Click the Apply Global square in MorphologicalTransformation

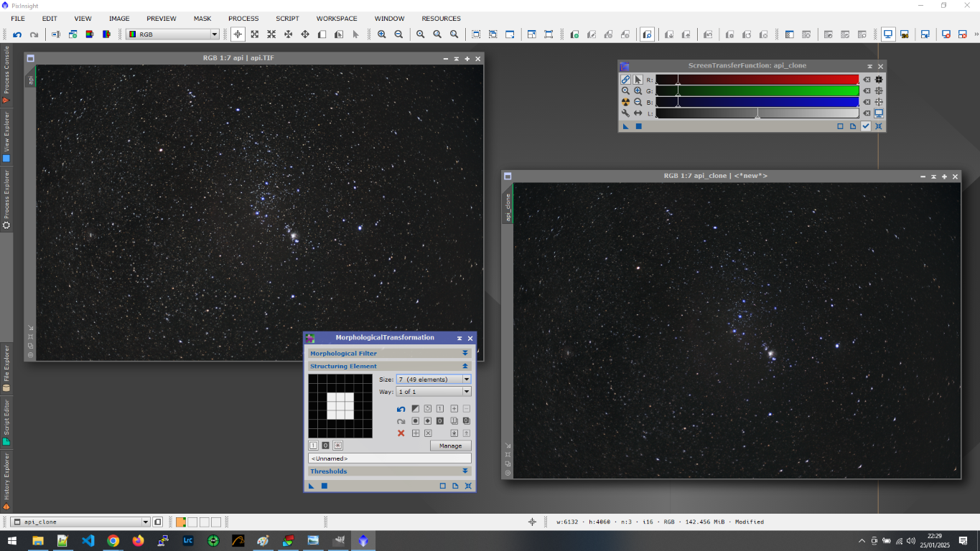click(x=325, y=486)
